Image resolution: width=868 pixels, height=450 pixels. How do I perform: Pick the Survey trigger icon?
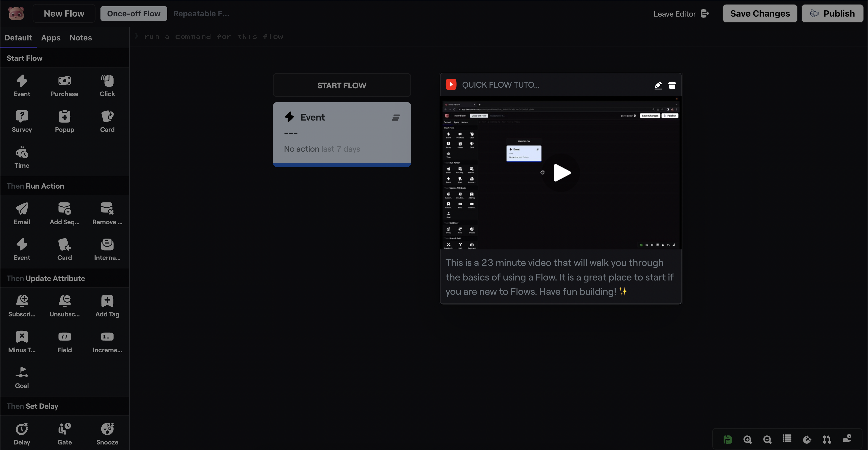click(22, 117)
